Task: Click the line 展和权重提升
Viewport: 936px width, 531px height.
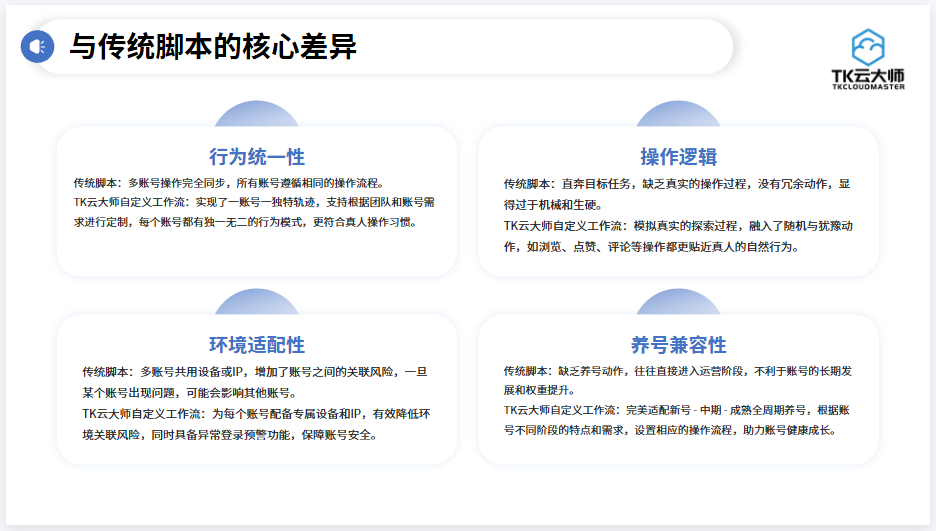Action: pos(541,390)
